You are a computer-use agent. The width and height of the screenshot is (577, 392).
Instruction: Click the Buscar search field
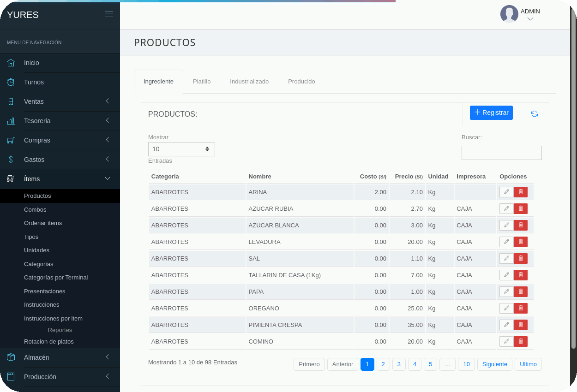[501, 153]
